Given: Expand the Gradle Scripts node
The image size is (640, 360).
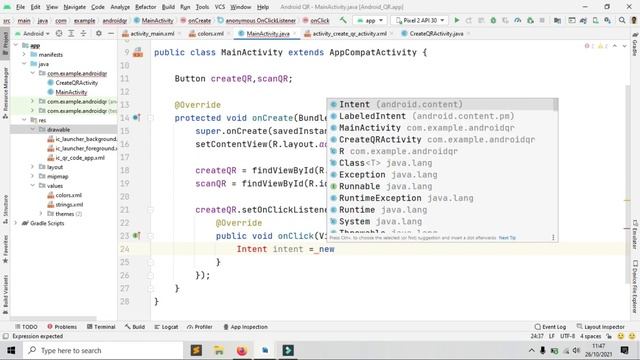Looking at the screenshot, I should (x=16, y=223).
